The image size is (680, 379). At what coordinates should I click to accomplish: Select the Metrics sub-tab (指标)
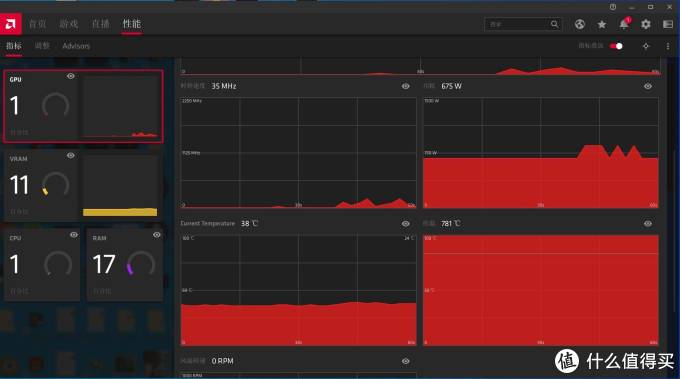click(x=14, y=46)
